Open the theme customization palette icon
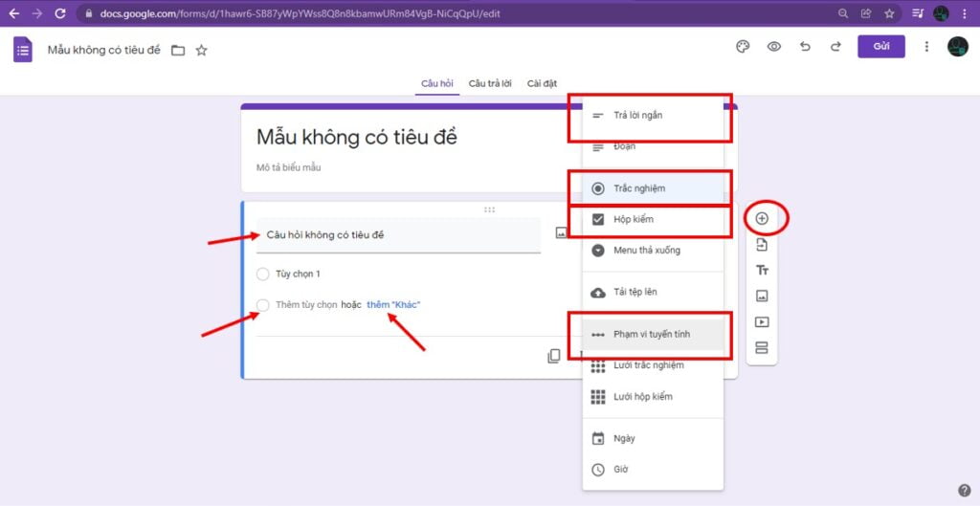The height and width of the screenshot is (506, 980). [742, 47]
